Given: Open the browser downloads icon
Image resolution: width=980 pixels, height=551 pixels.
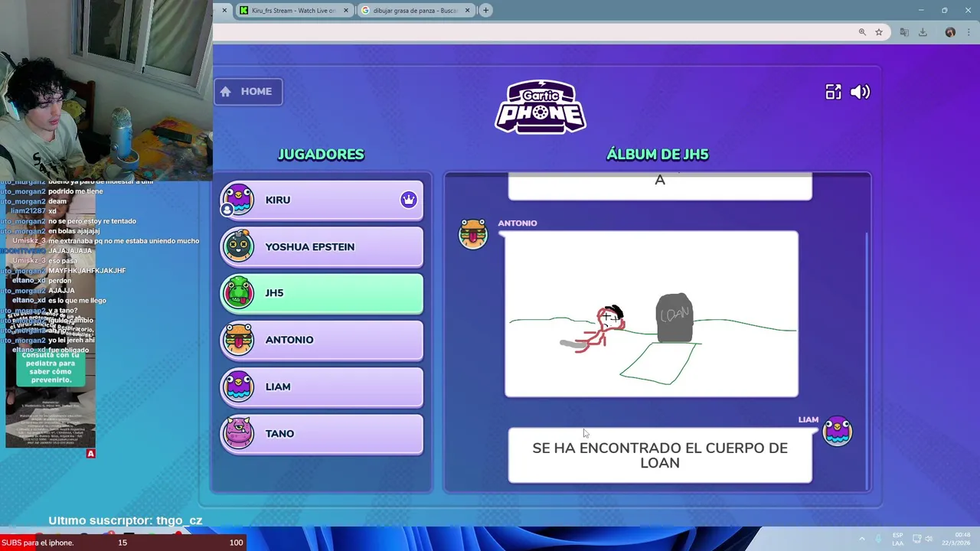Looking at the screenshot, I should [923, 32].
